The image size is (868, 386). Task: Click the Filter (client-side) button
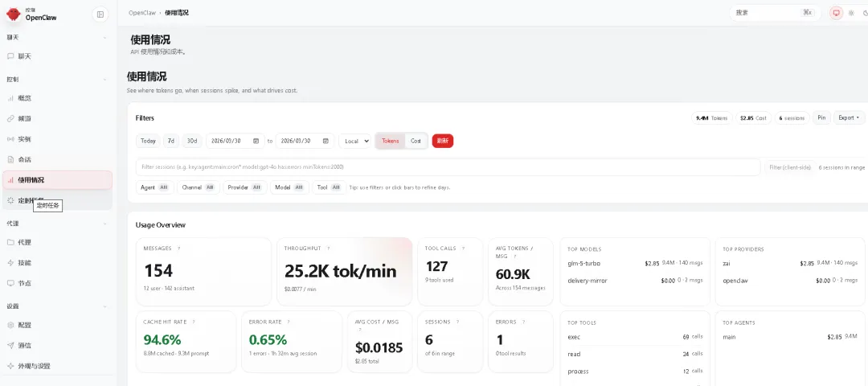pos(789,167)
